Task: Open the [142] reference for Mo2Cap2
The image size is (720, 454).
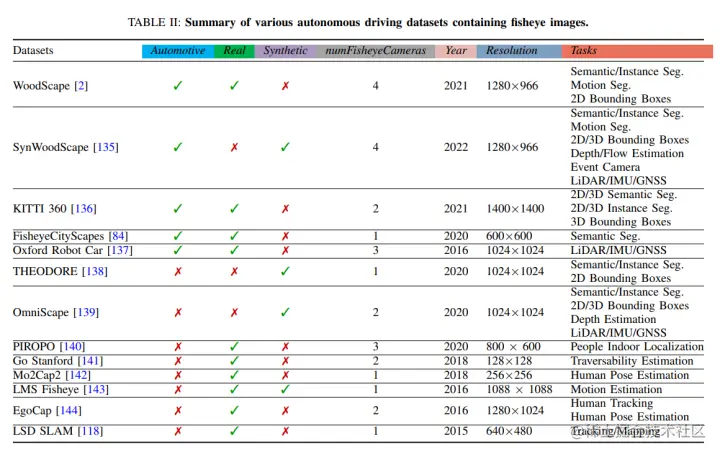Action: (78, 376)
